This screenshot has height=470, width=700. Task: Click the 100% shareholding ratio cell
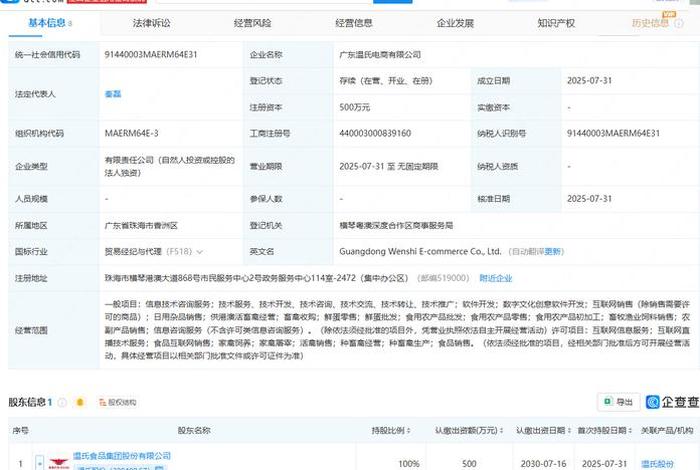coord(408,464)
